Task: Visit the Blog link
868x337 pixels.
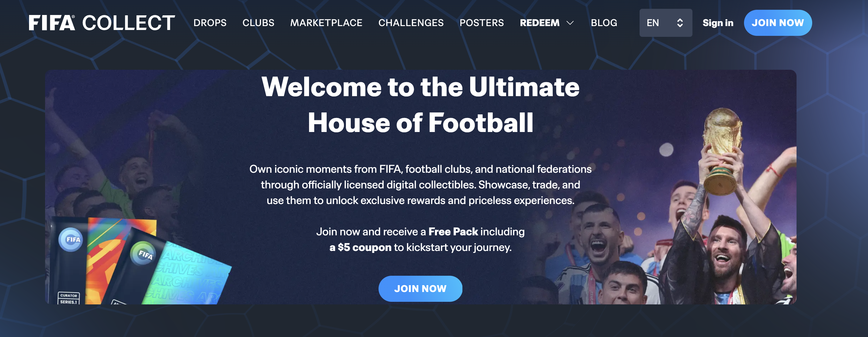Action: 604,23
